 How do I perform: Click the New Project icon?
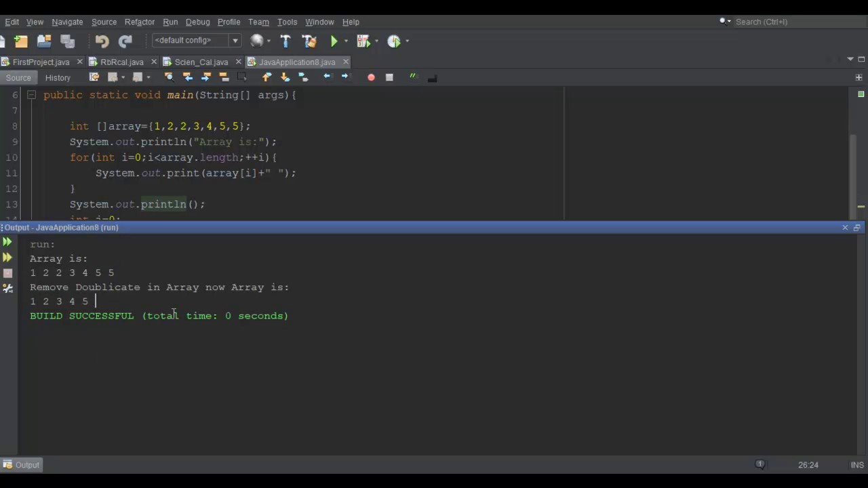coord(21,41)
